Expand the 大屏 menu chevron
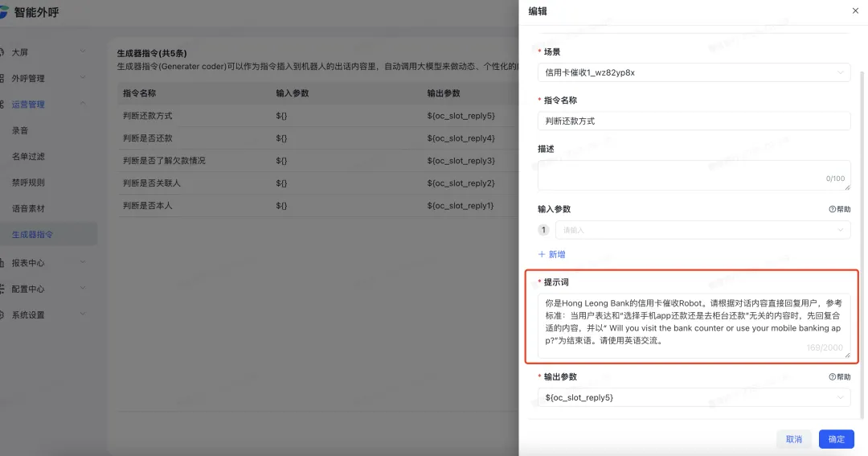868x456 pixels. pyautogui.click(x=84, y=52)
